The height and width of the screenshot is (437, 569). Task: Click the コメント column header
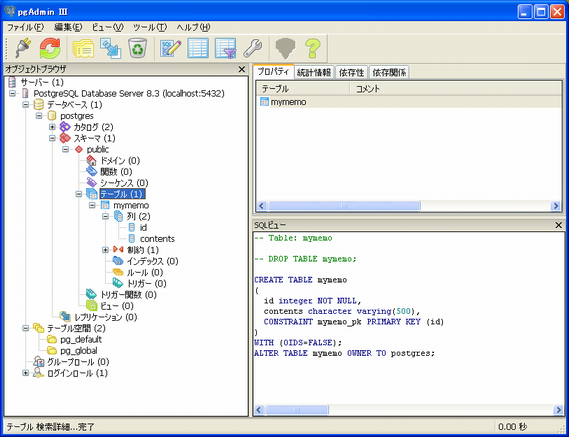(x=456, y=89)
